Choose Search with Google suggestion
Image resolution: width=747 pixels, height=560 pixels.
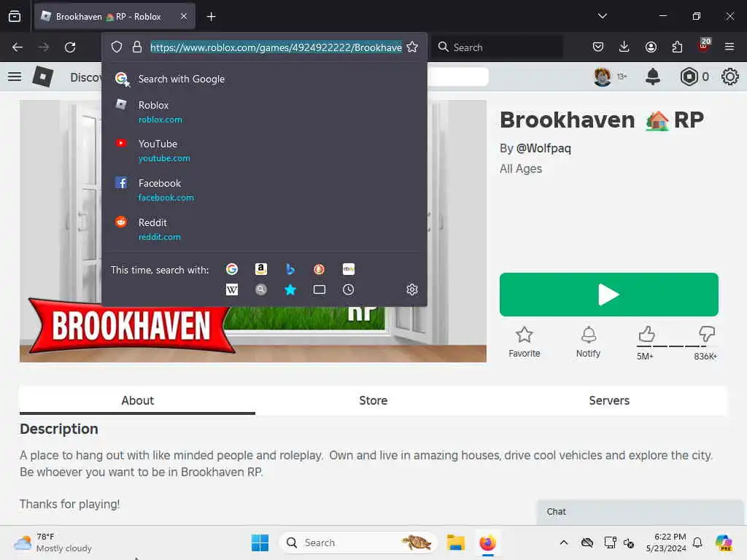264,79
